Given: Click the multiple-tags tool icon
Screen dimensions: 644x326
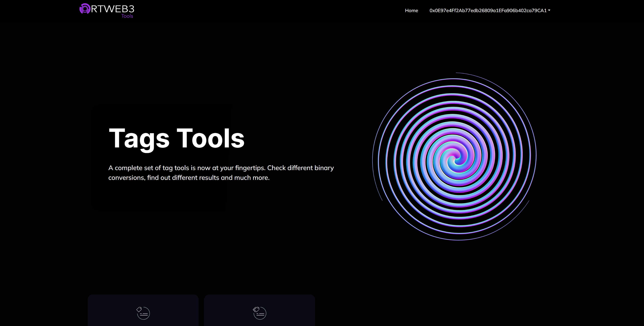Looking at the screenshot, I should [x=260, y=313].
